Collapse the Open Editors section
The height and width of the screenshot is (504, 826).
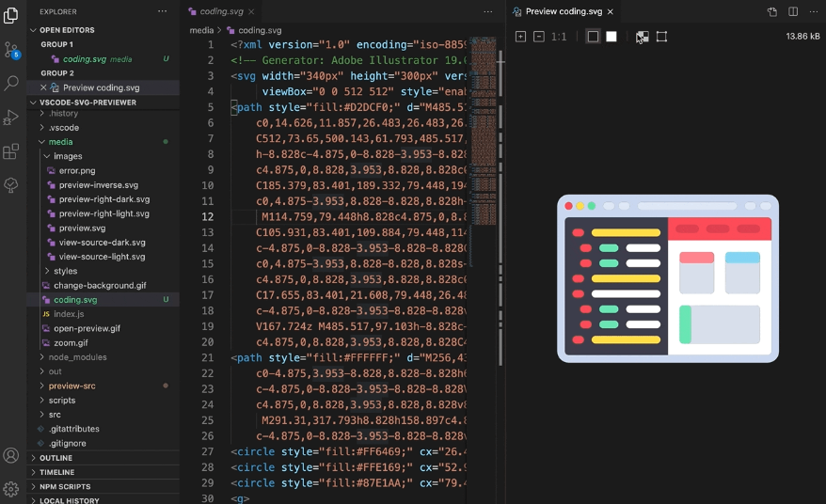103,30
